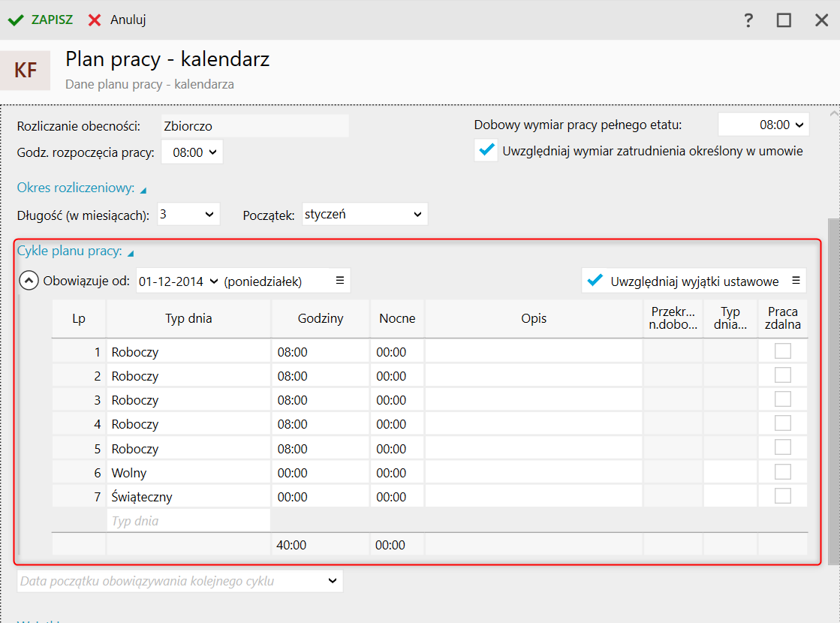840x623 pixels.
Task: Enable Praca zdalna for row 5
Action: coord(783,448)
